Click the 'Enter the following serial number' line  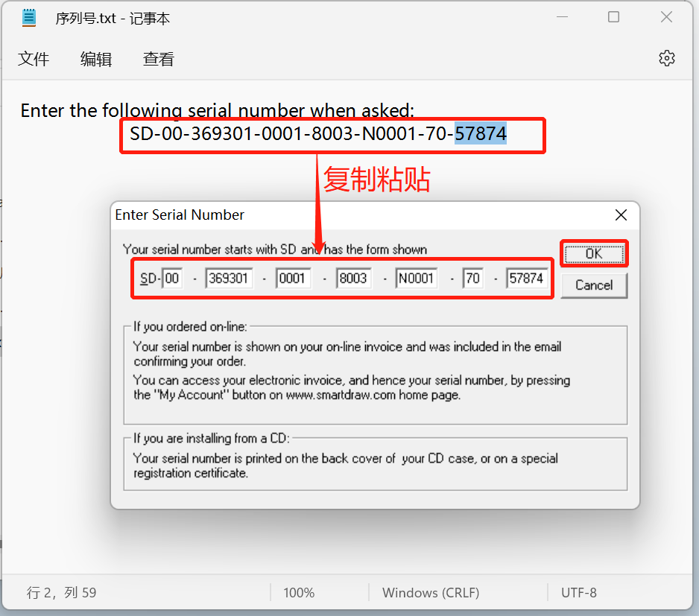218,110
